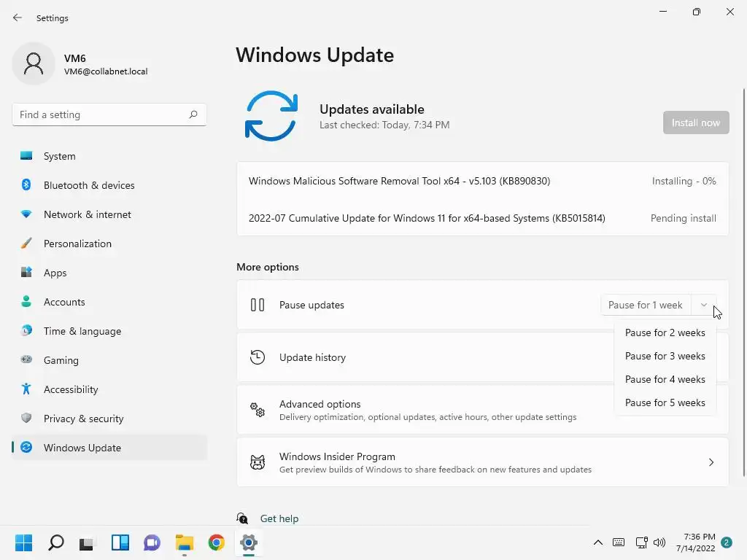Launch Google Chrome from the taskbar
Viewport: 747px width, 560px height.
216,542
